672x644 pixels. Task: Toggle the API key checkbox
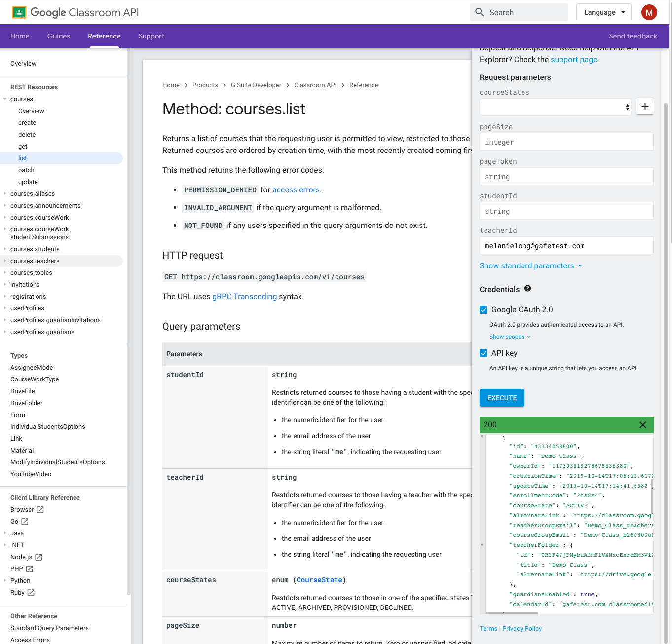[484, 353]
